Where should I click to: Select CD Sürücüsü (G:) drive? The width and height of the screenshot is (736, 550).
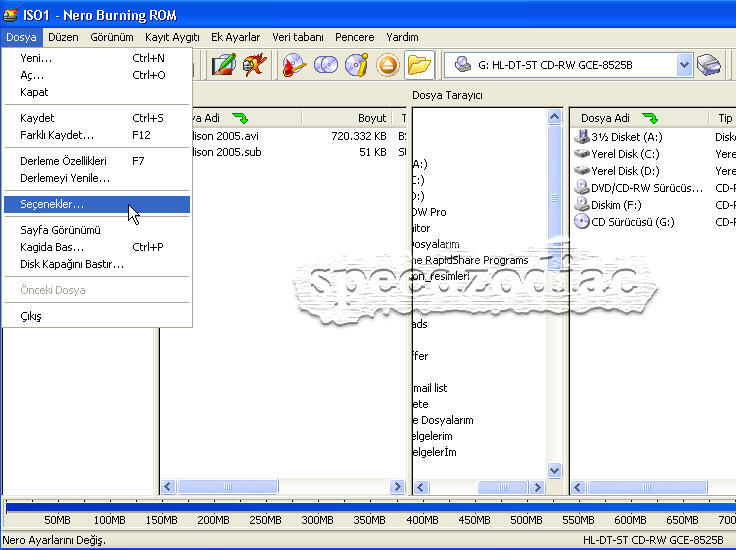[x=624, y=222]
